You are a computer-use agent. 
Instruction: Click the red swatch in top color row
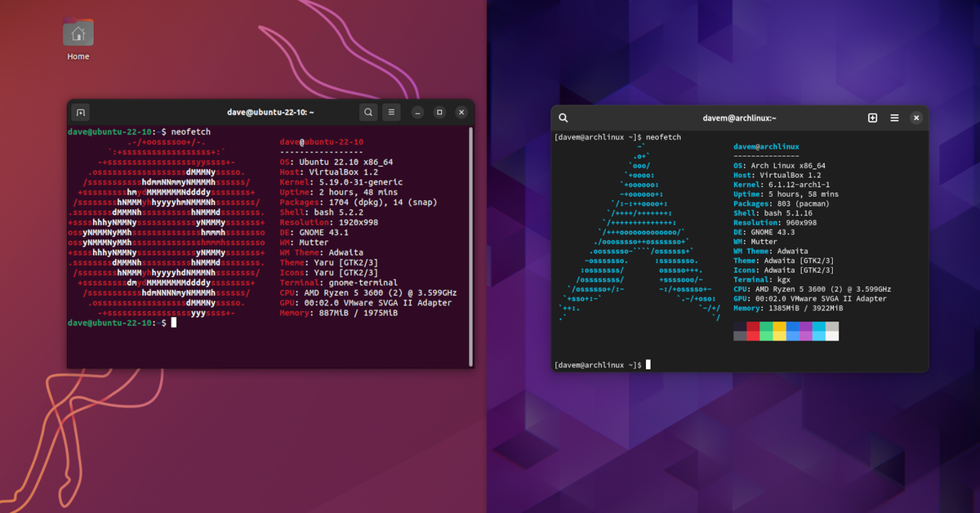pyautogui.click(x=753, y=326)
